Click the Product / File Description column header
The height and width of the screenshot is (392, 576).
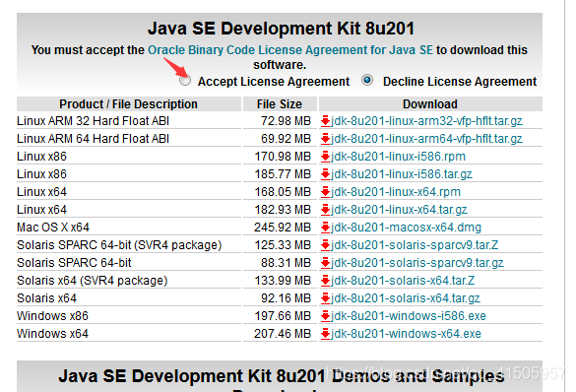129,104
